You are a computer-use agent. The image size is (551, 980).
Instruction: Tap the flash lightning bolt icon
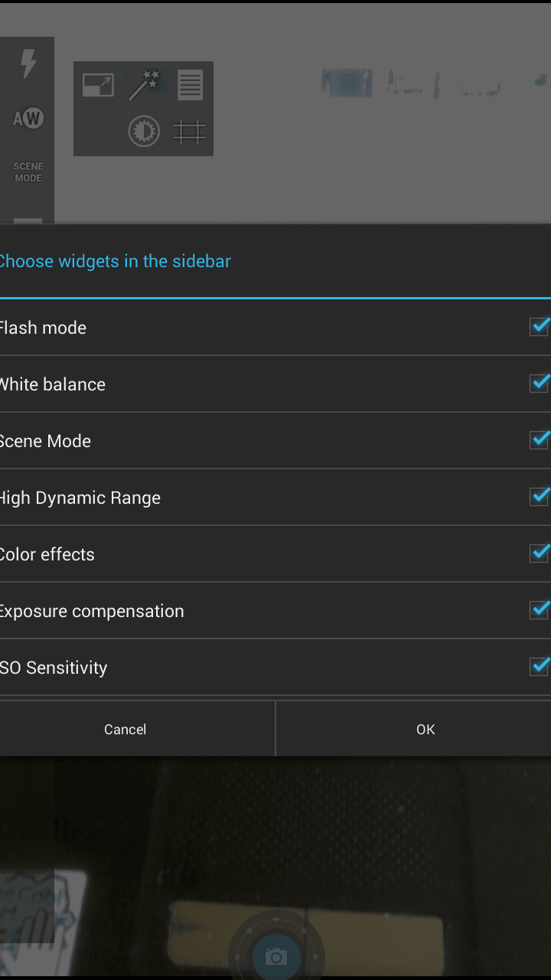pyautogui.click(x=28, y=64)
